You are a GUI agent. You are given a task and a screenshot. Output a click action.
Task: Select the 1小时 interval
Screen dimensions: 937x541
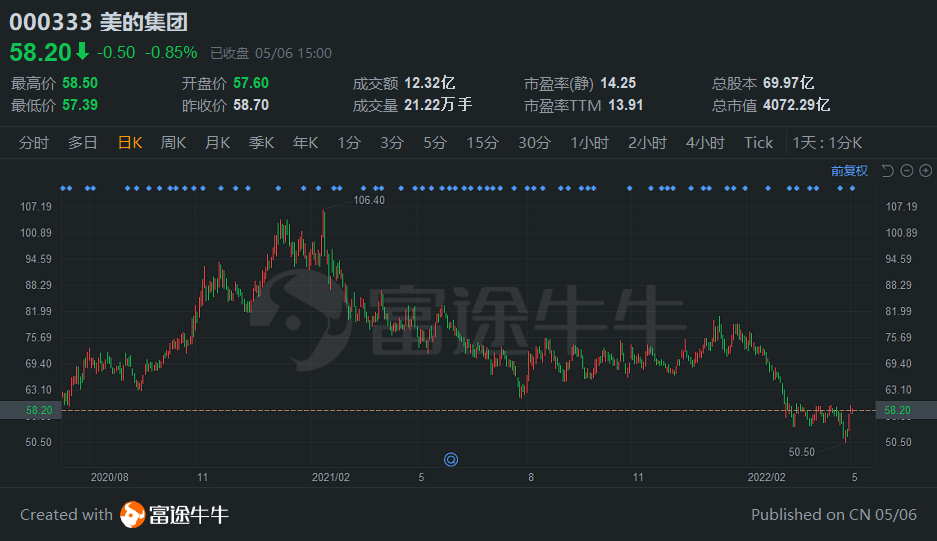click(589, 143)
